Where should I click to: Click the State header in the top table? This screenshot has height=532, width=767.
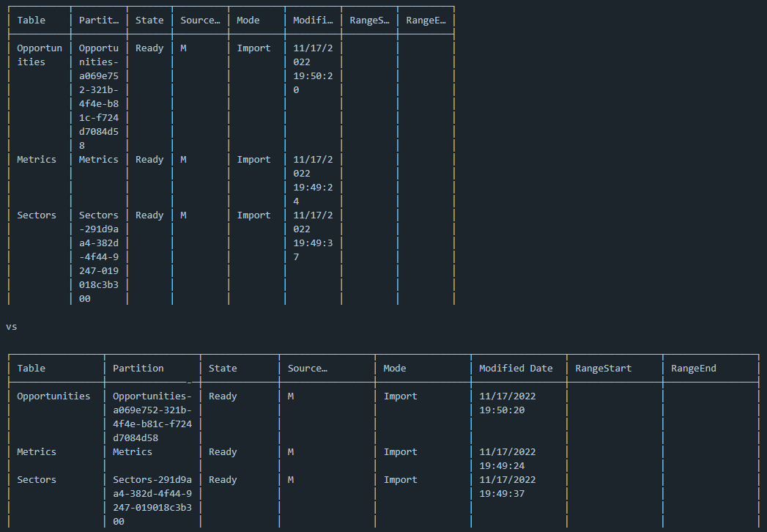click(149, 20)
